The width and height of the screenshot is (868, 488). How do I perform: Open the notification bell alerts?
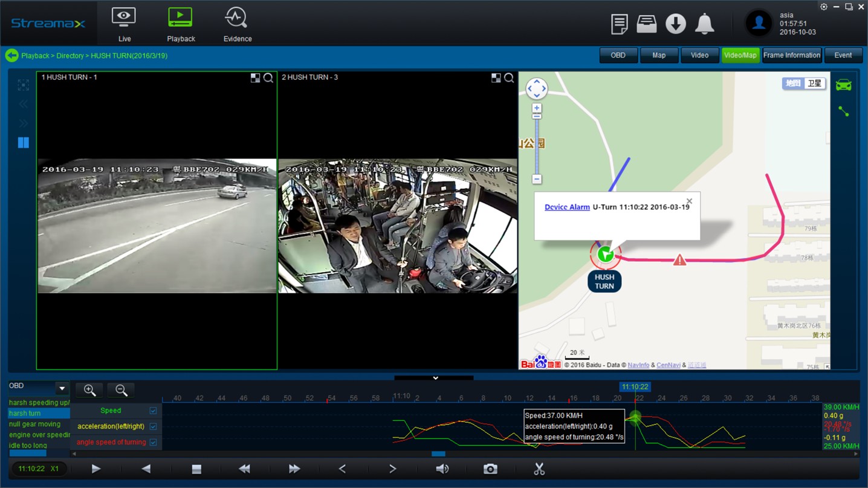point(704,24)
